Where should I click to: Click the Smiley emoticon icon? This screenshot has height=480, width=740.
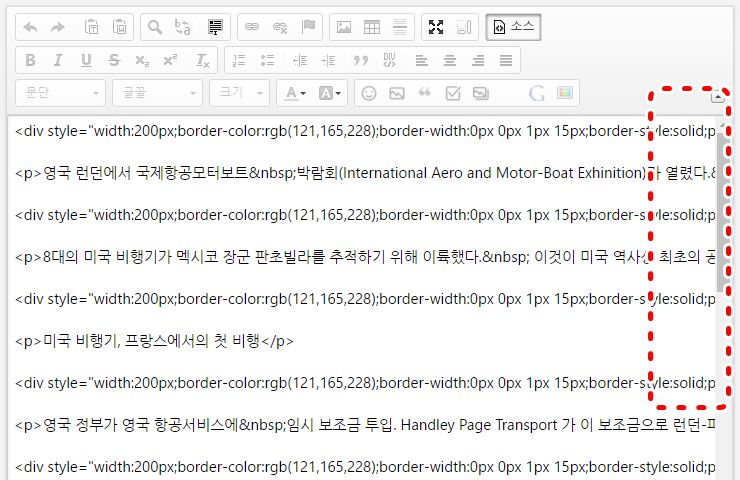(369, 93)
